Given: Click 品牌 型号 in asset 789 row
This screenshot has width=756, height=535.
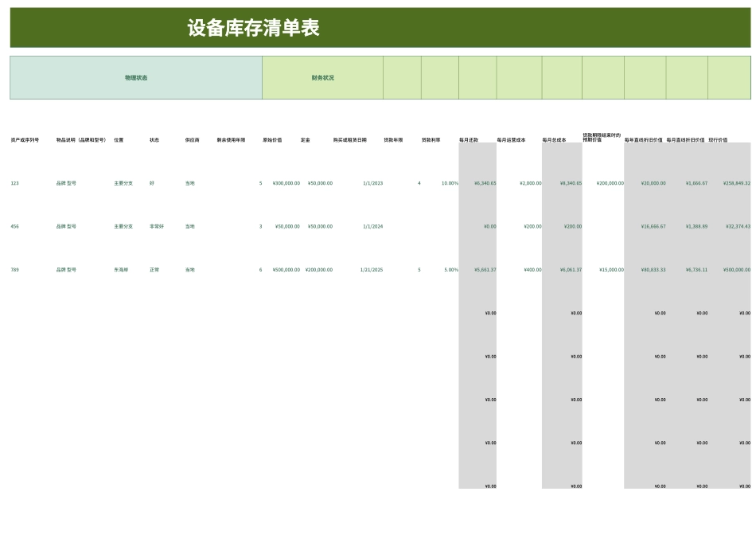Looking at the screenshot, I should coord(66,270).
